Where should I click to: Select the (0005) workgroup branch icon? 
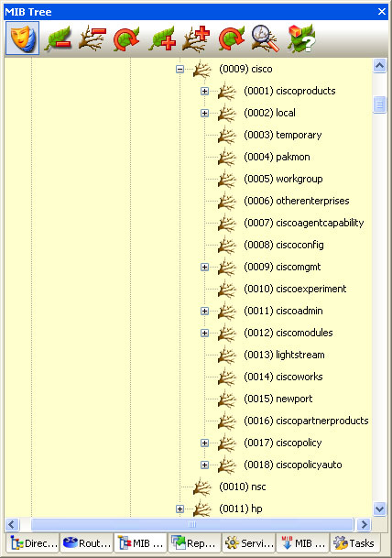226,179
